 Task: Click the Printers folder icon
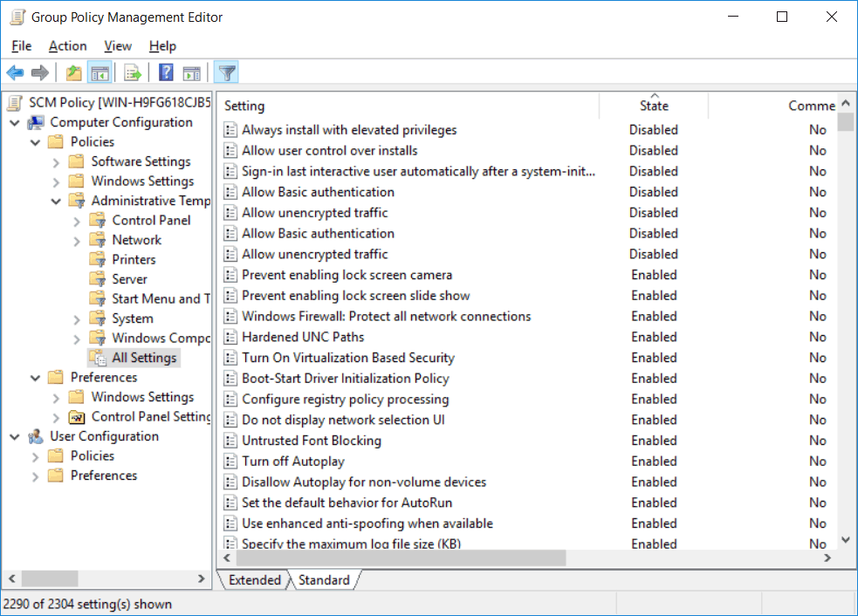98,259
